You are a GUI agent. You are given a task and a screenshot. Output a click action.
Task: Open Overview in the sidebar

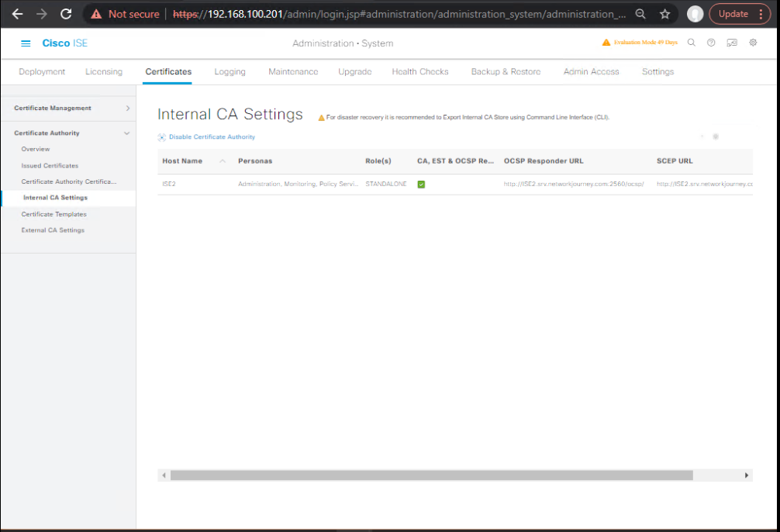[36, 150]
